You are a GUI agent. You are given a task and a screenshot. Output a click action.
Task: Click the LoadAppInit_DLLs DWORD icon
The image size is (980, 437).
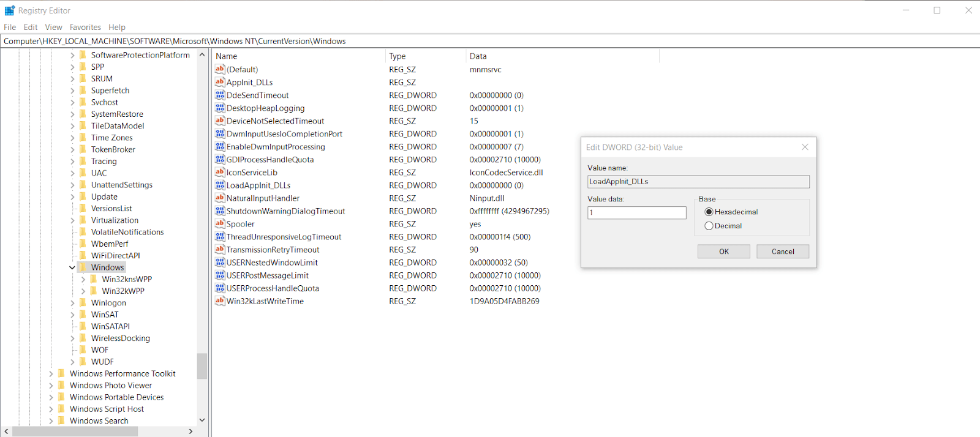(x=220, y=185)
